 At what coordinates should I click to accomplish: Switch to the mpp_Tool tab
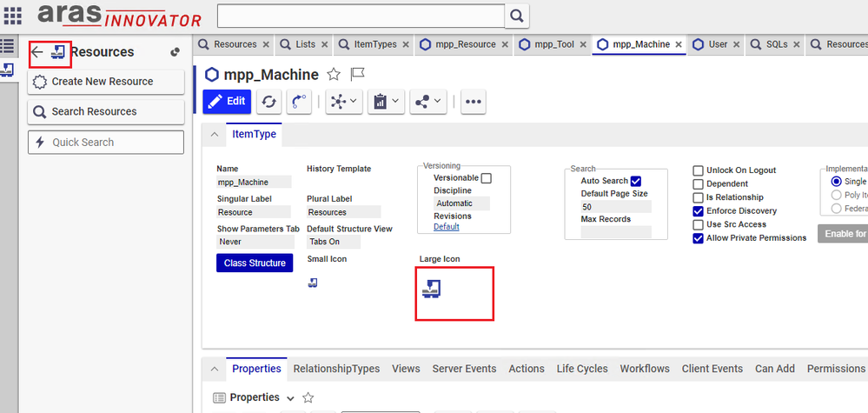click(x=549, y=44)
